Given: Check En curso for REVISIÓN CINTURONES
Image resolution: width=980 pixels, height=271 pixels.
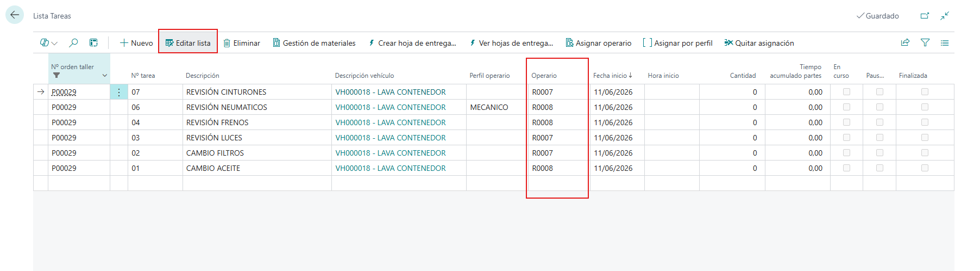Looking at the screenshot, I should click(846, 92).
